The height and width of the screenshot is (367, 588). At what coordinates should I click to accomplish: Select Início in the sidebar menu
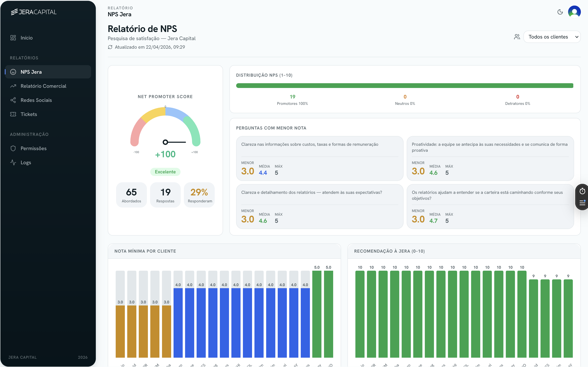point(27,38)
